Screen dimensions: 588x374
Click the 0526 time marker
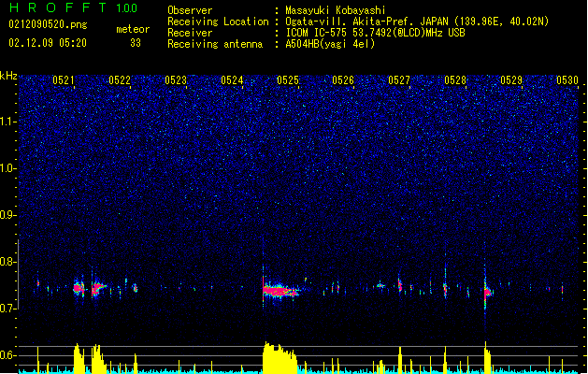point(343,79)
